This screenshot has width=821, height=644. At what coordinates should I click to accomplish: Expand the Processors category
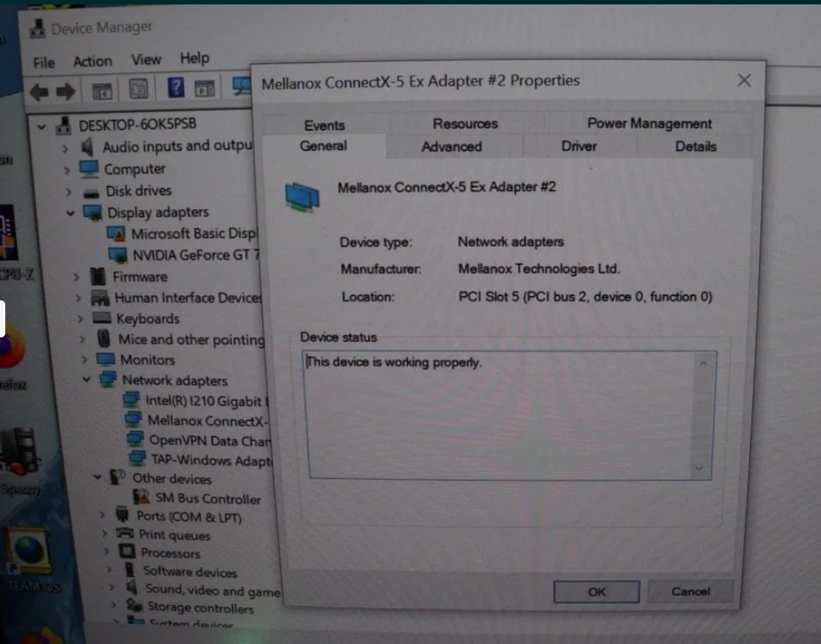click(x=107, y=554)
